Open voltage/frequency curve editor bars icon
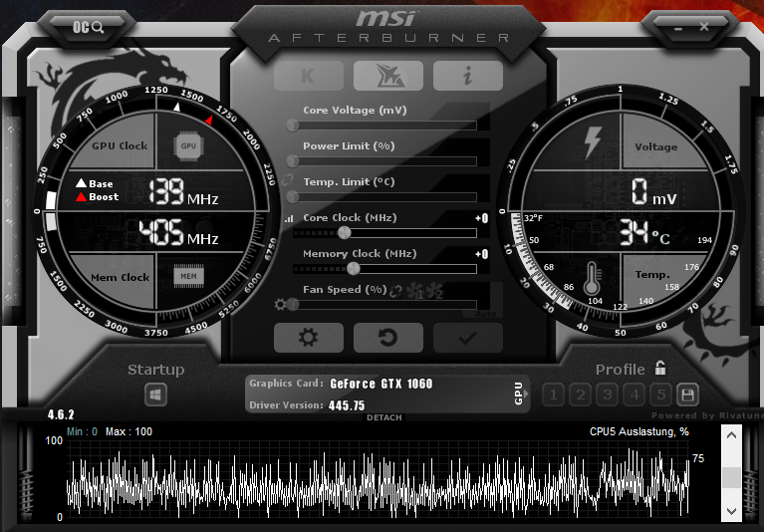This screenshot has width=764, height=532. (289, 219)
